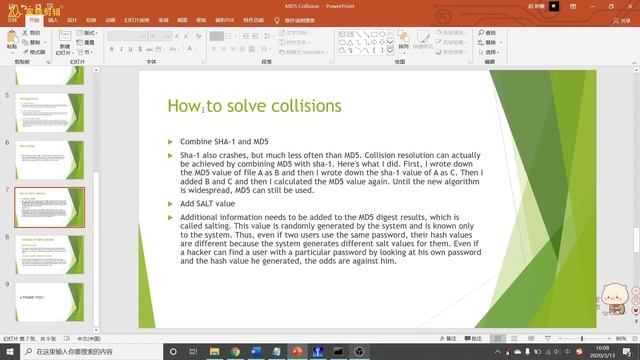This screenshot has height=360, width=640.
Task: Click the Find magnifier icon
Action: coord(481,33)
